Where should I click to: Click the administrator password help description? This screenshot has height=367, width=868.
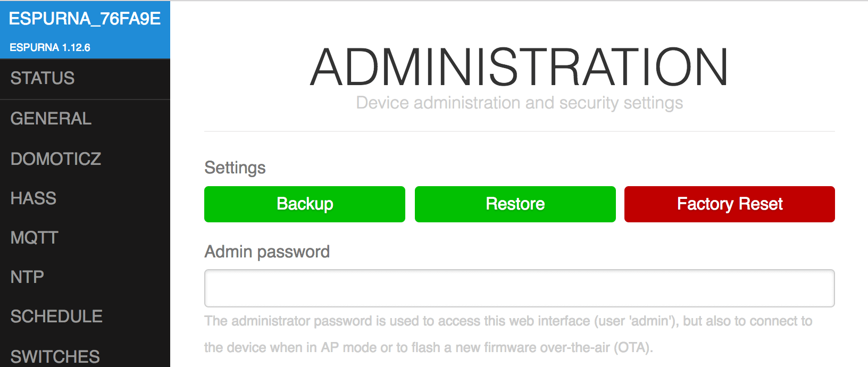pyautogui.click(x=508, y=334)
